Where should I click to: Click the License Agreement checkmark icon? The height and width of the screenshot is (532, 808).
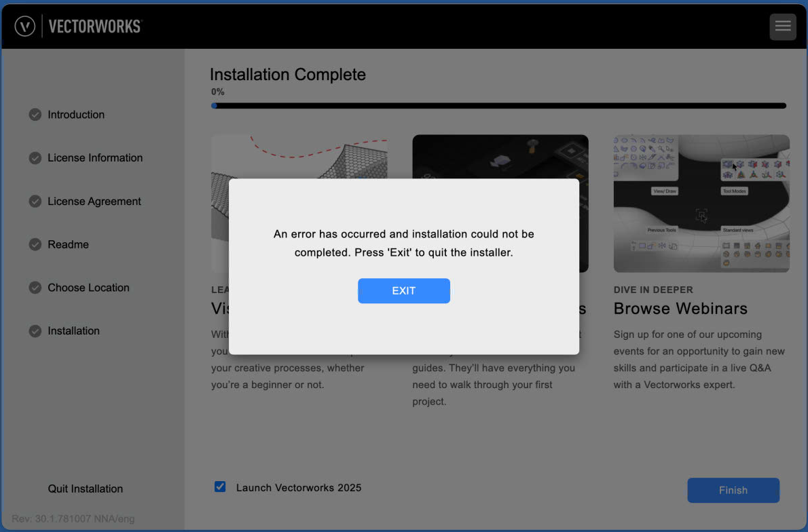point(35,202)
